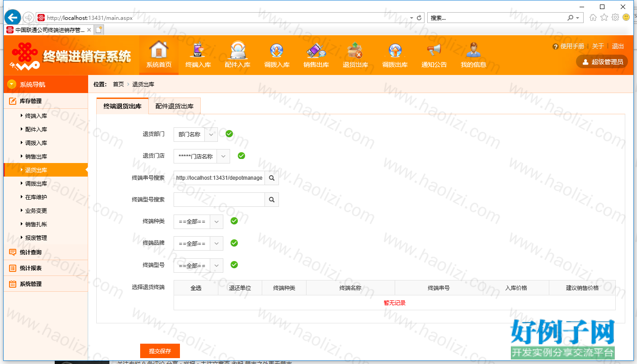Image resolution: width=637 pixels, height=364 pixels.
Task: Click the browser home icon
Action: tap(593, 17)
